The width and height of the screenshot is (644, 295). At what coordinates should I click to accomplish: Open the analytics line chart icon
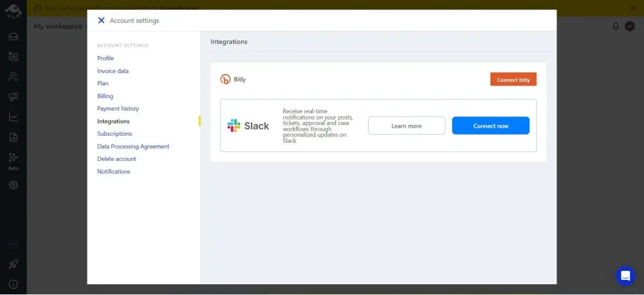13,117
